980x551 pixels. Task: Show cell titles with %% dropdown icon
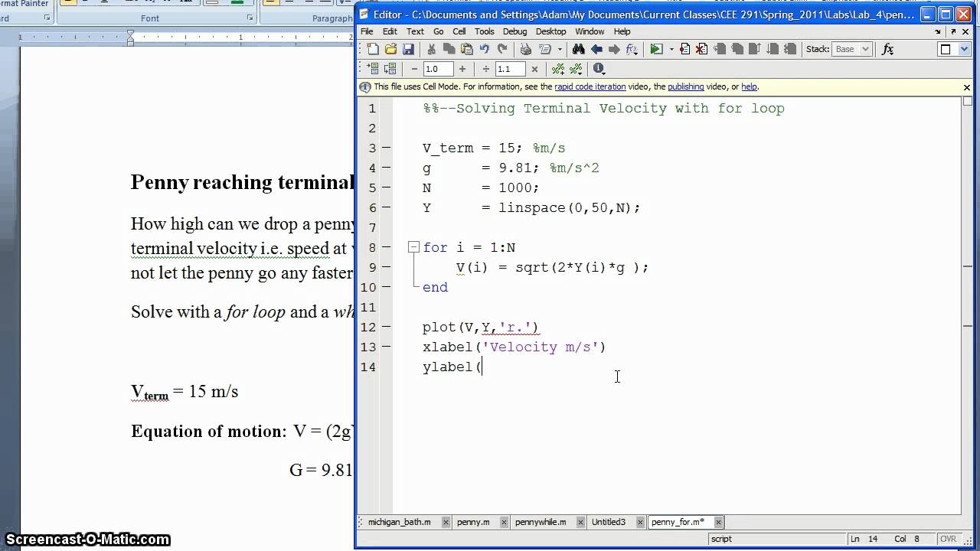click(x=577, y=69)
